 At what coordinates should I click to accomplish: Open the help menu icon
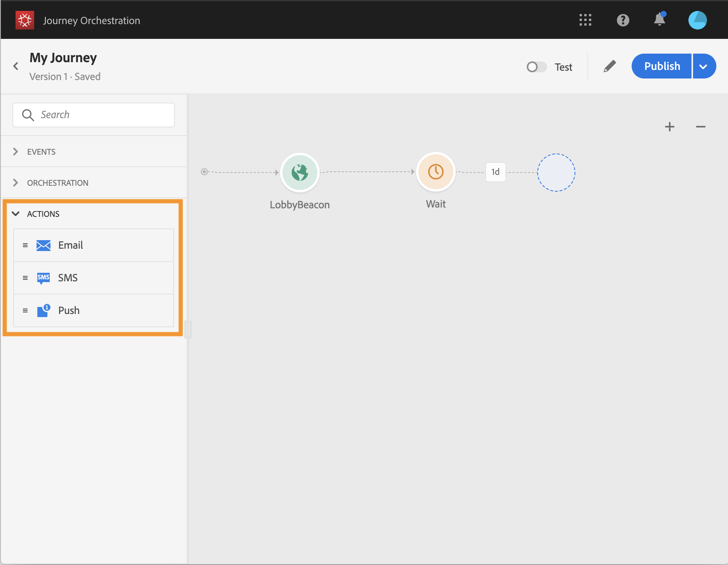623,20
